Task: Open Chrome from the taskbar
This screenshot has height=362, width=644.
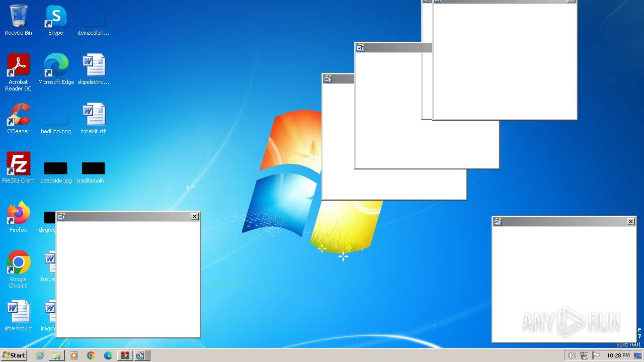Action: coord(91,355)
